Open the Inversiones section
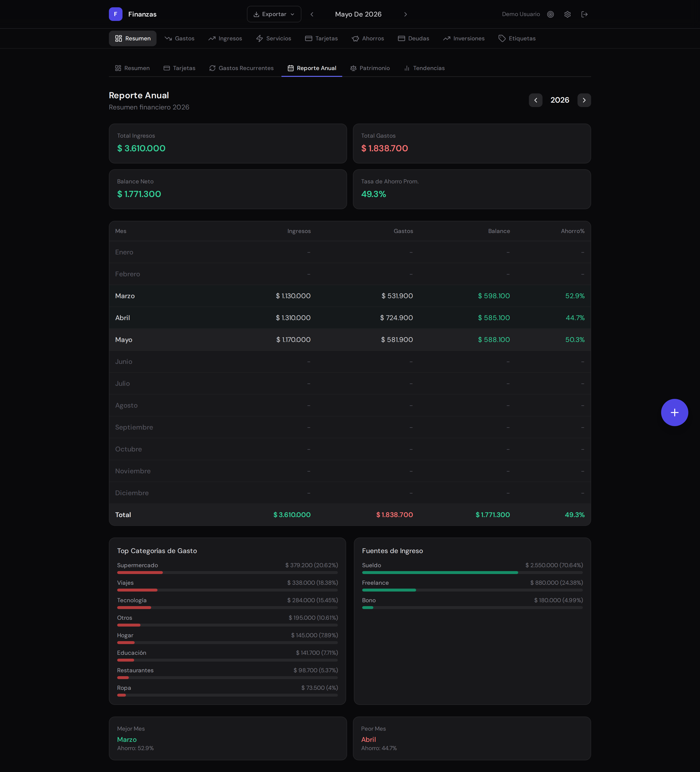Image resolution: width=700 pixels, height=772 pixels. pos(464,38)
